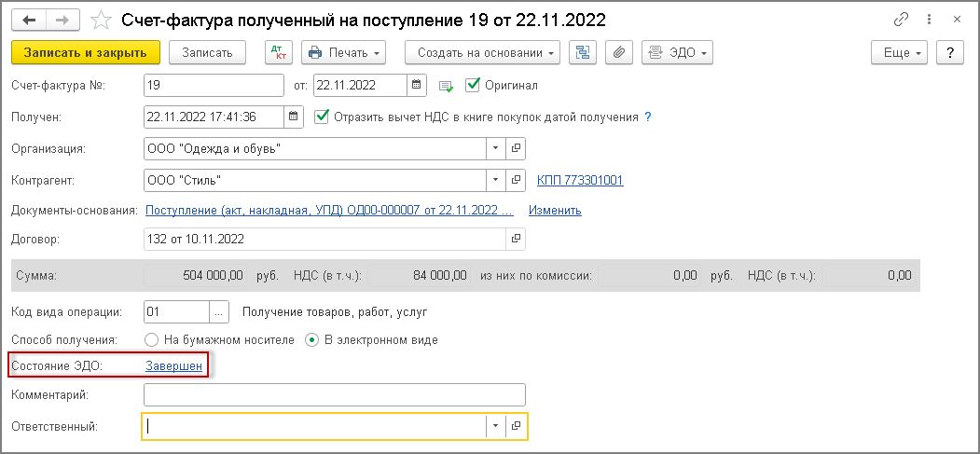Open calendar for Получен date field
Image resolution: width=980 pixels, height=454 pixels.
294,117
